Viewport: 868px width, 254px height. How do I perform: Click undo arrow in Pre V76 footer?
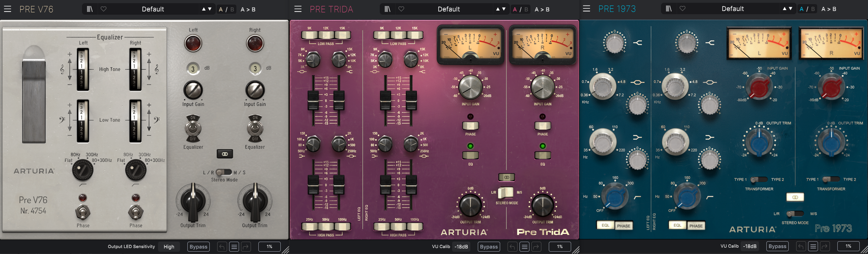[222, 247]
